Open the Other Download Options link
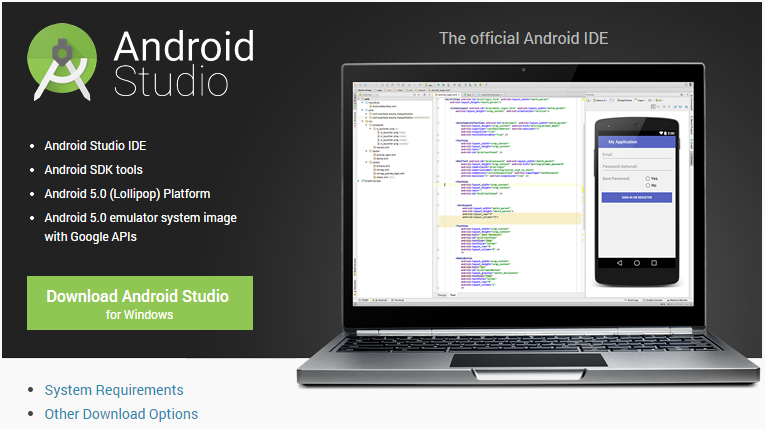Viewport: 765px width, 429px height. click(x=121, y=414)
